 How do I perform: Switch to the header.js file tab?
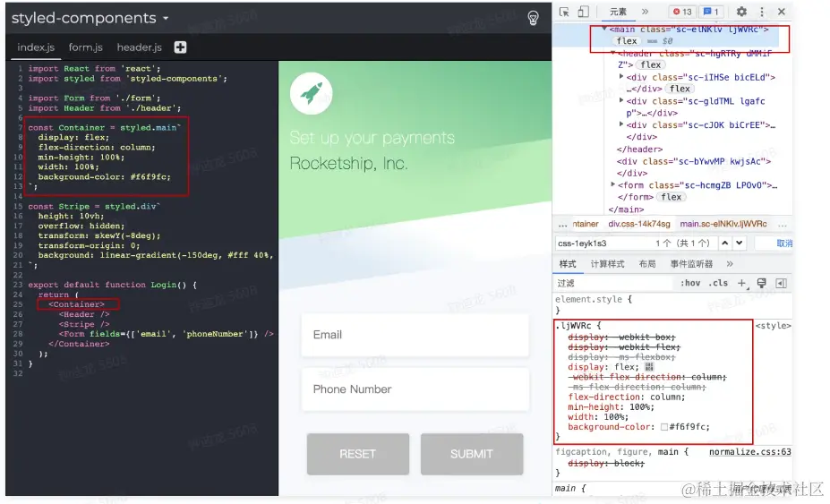click(139, 47)
